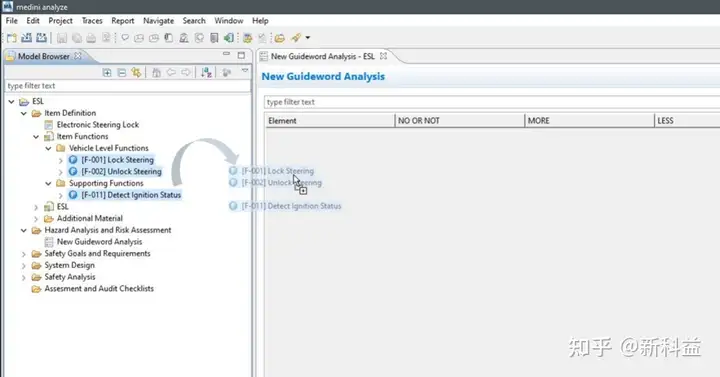Click the open-folder icon in main toolbar
This screenshot has width=720, height=377.
[x=280, y=38]
